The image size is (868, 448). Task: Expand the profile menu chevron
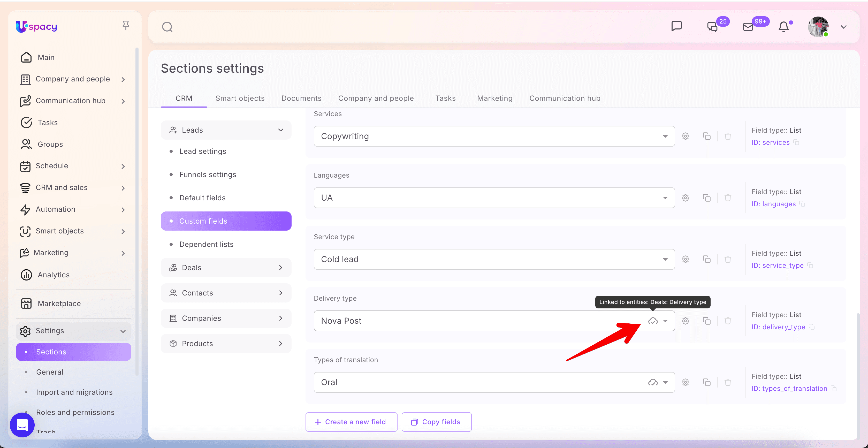(x=843, y=27)
